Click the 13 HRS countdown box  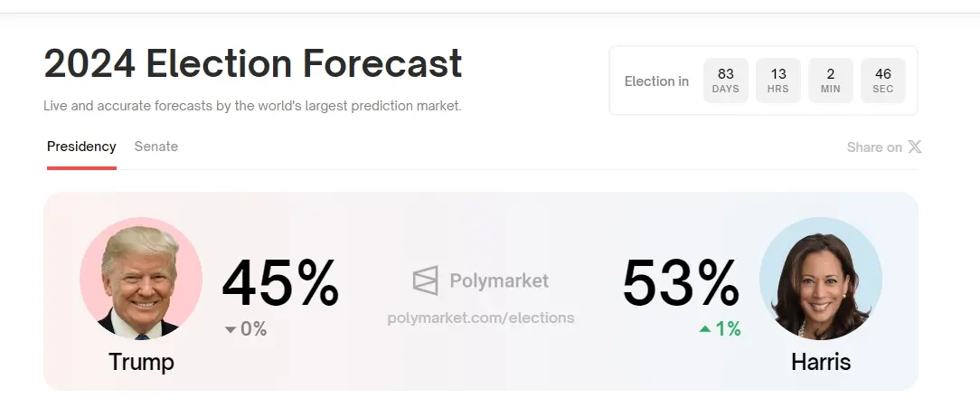click(x=778, y=81)
